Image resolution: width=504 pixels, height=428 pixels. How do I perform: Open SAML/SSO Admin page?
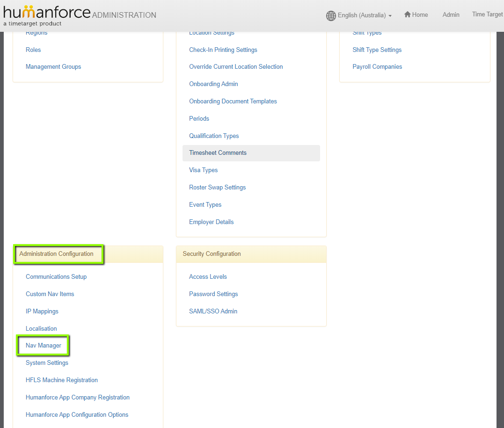pos(213,311)
